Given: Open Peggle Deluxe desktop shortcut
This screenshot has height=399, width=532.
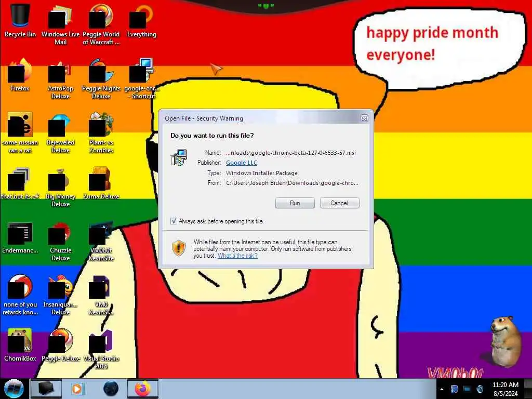Looking at the screenshot, I should point(60,345).
